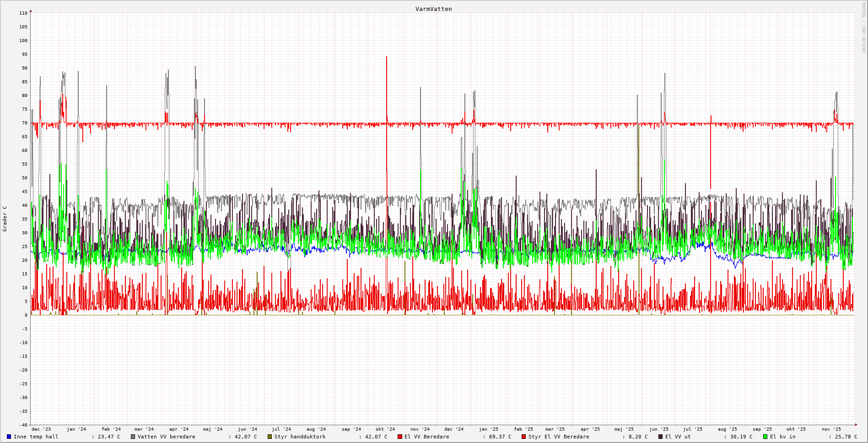Click the VarmVatten chart title
Viewport: 868px width, 443px height.
point(433,9)
